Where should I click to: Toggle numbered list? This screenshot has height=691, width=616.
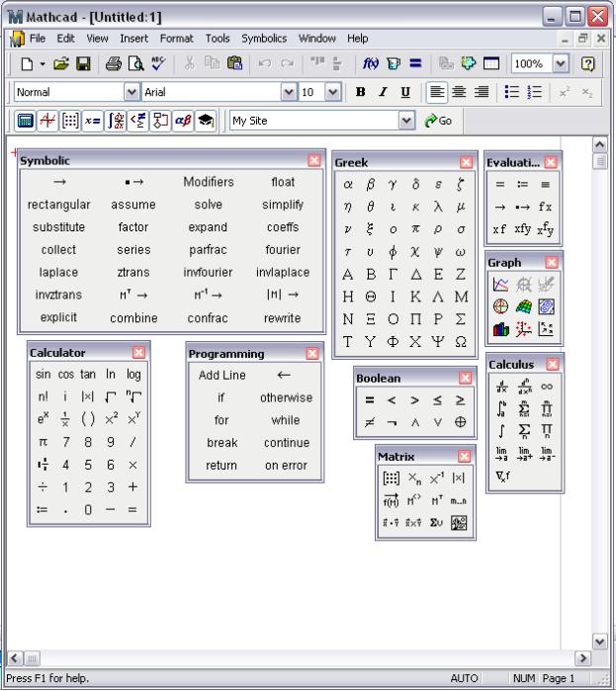pyautogui.click(x=535, y=92)
